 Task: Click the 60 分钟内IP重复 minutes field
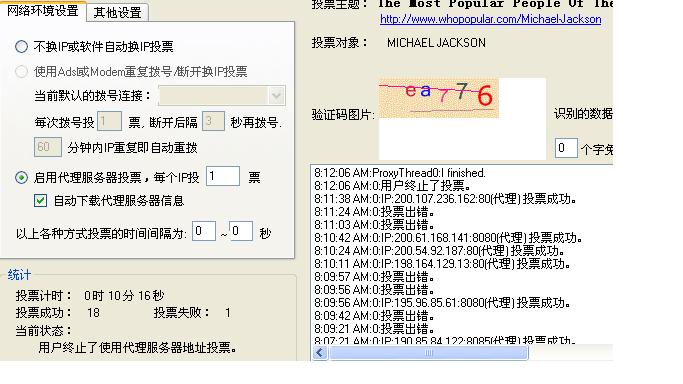tap(48, 147)
